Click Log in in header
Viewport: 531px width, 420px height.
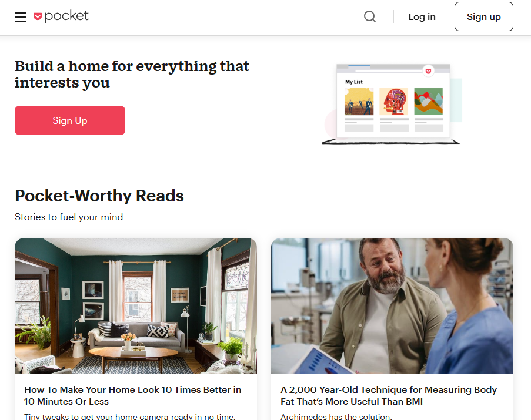(x=422, y=17)
